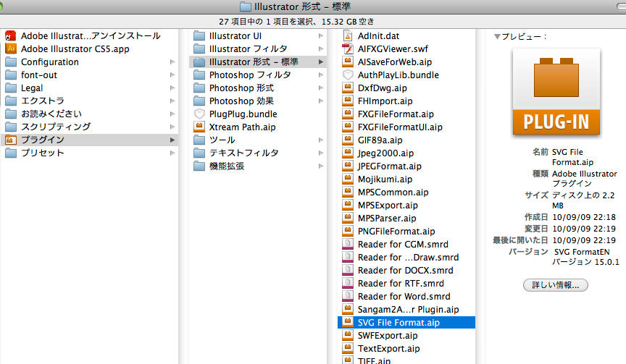Click the large PLUG-IN preview thumbnail
This screenshot has height=364, width=626.
click(556, 93)
